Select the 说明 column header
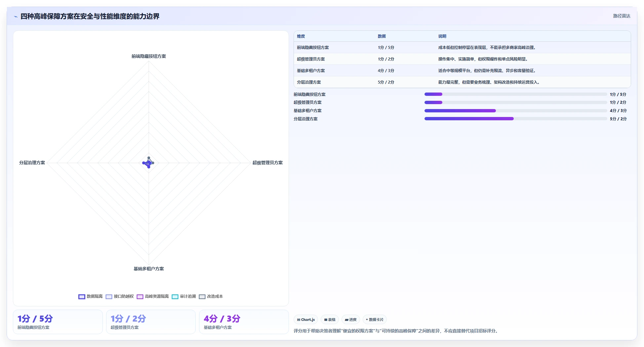This screenshot has width=644, height=347. click(442, 36)
